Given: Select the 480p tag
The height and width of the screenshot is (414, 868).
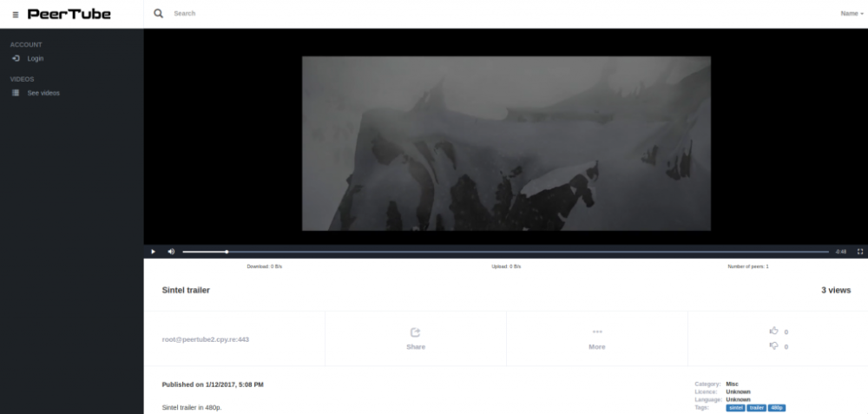Looking at the screenshot, I should (x=777, y=408).
